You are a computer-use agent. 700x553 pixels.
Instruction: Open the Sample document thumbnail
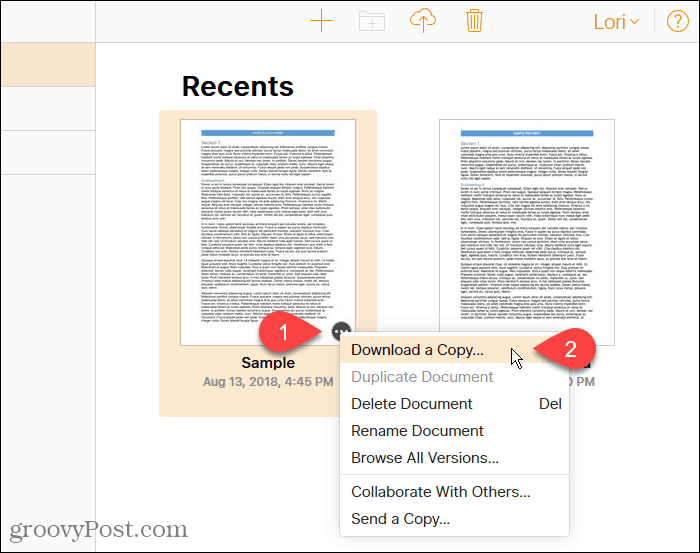click(268, 232)
